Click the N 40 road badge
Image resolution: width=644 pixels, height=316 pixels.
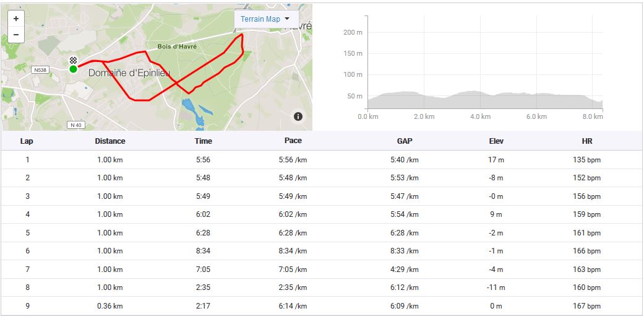pos(75,125)
